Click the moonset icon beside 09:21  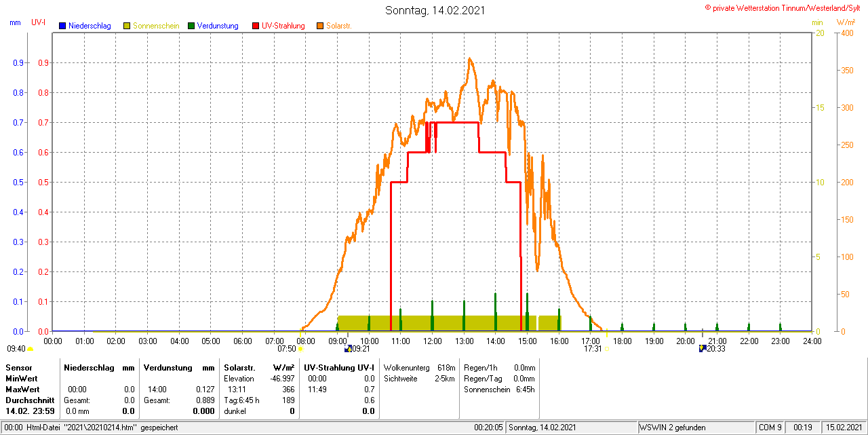(x=348, y=348)
